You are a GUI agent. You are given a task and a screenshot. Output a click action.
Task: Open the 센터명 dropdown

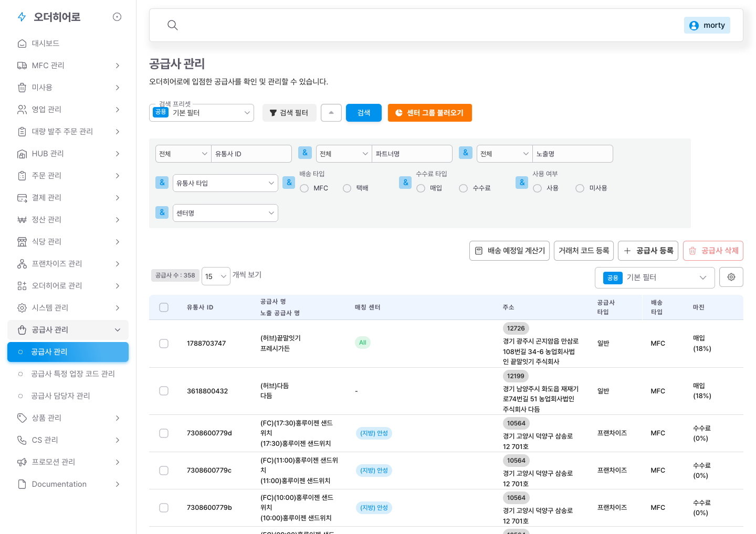coord(225,213)
